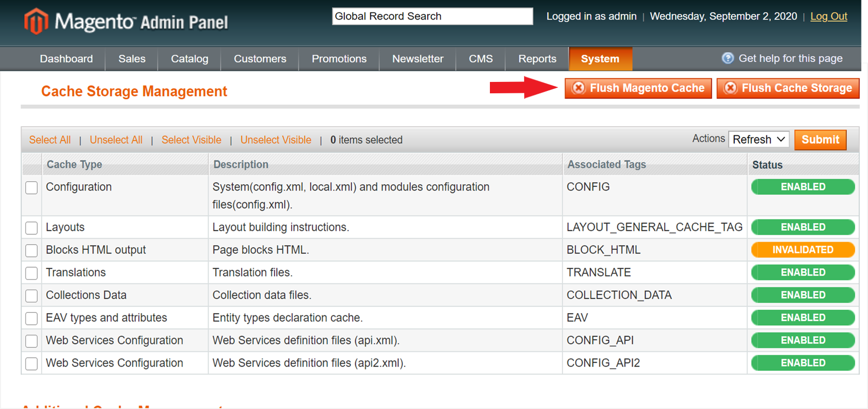
Task: Click the Unselect Visible link
Action: (x=276, y=140)
